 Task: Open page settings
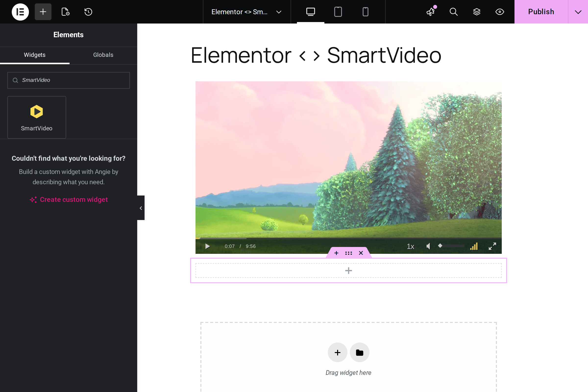tap(65, 12)
